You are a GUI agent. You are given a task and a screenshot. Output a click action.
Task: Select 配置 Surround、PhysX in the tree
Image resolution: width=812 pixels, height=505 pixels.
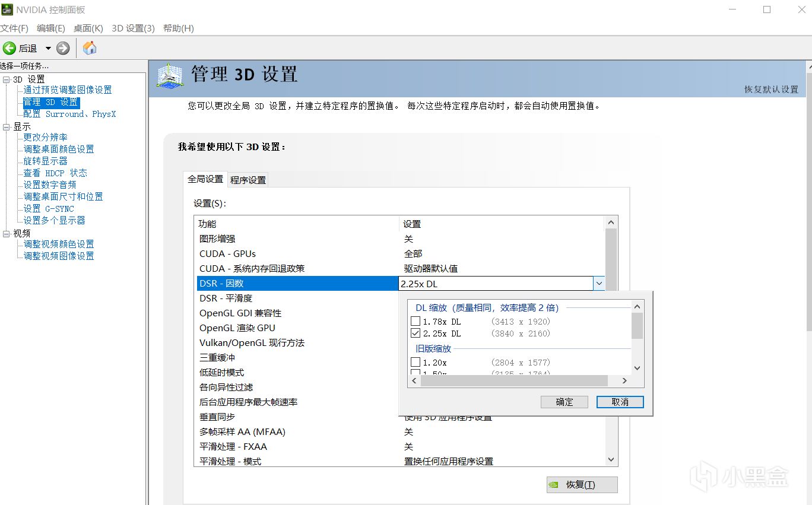pyautogui.click(x=69, y=114)
